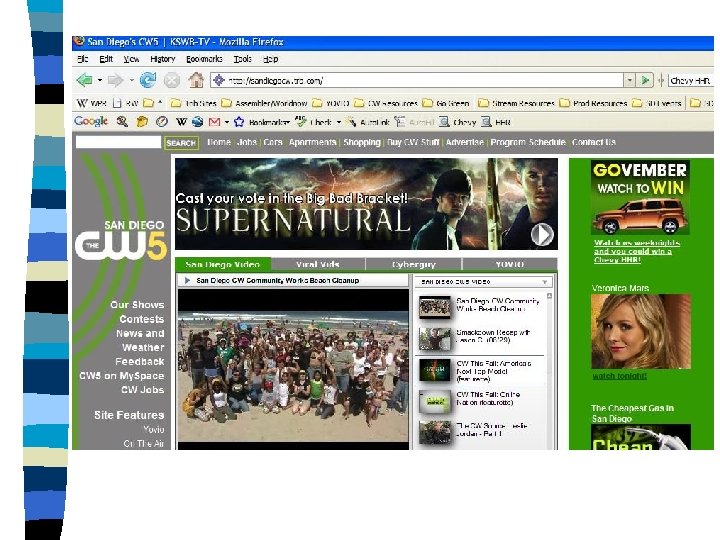Click the Shopping navigation link
Image resolution: width=720 pixels, height=540 pixels.
point(362,142)
